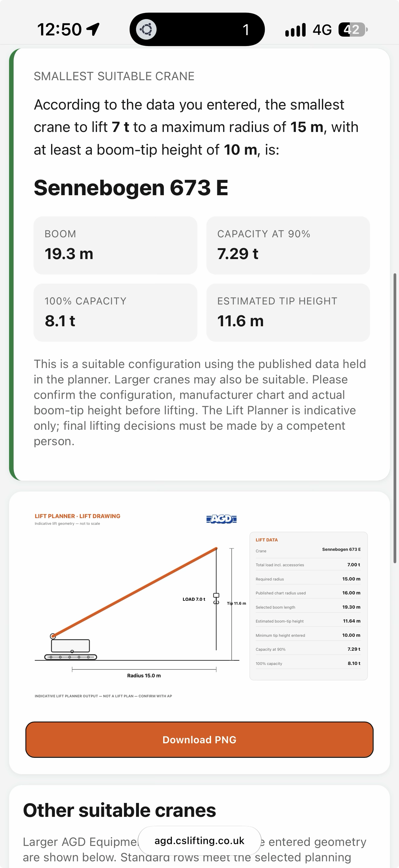Download the lift drawing as PNG

point(199,740)
